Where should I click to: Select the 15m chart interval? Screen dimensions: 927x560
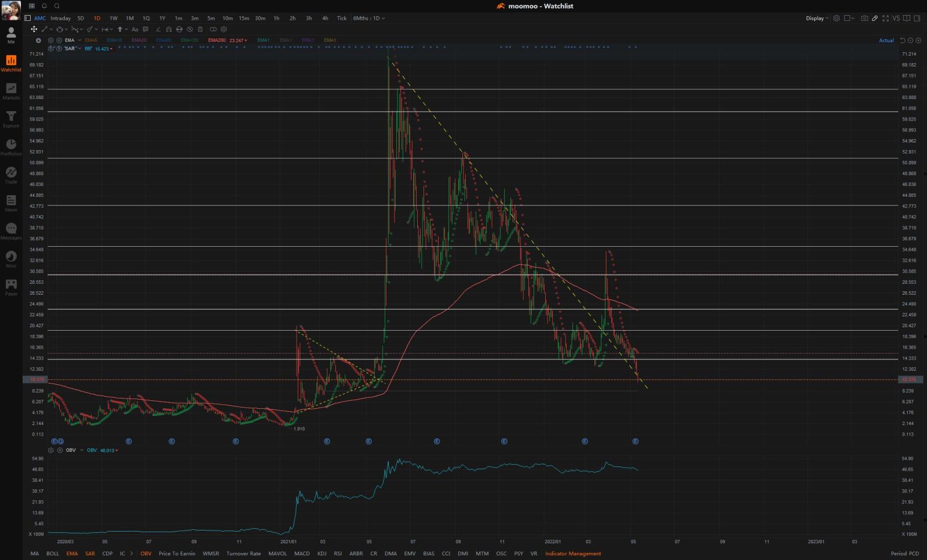pyautogui.click(x=244, y=18)
